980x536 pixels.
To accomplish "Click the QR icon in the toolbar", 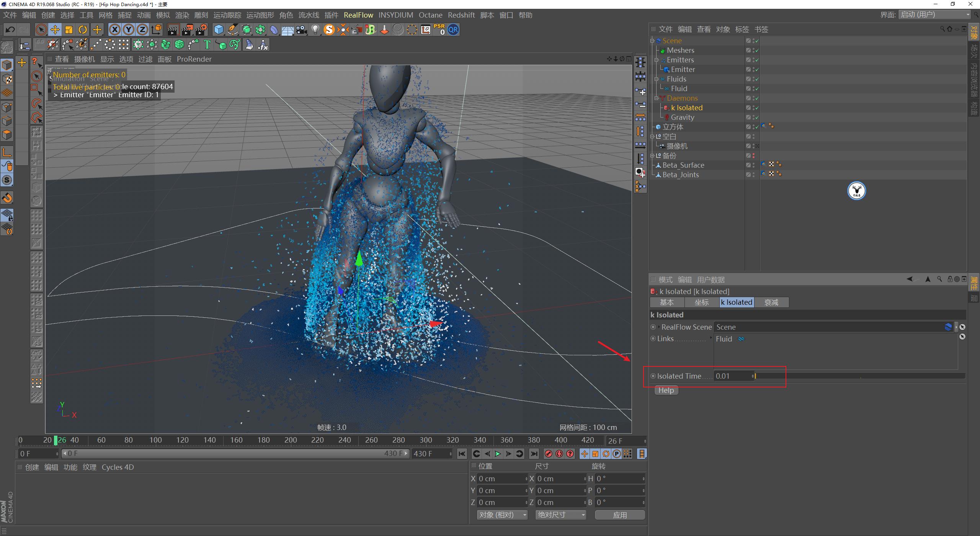I will tap(453, 29).
